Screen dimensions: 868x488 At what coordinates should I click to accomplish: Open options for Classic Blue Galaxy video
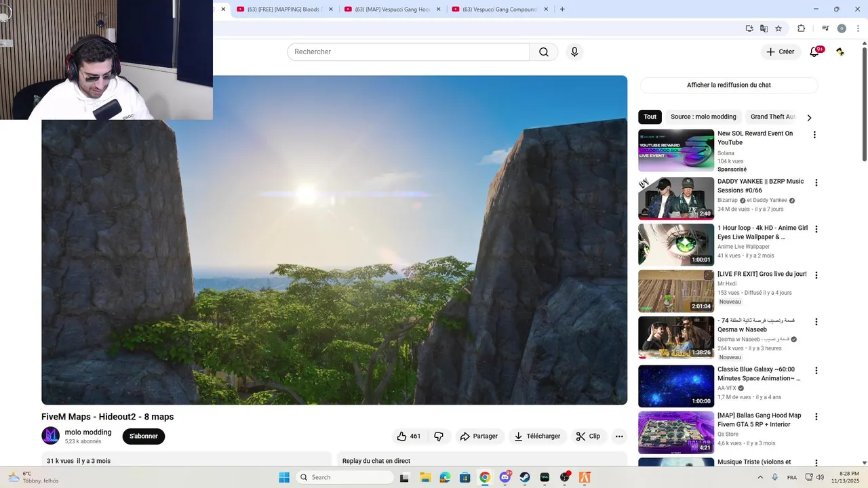816,371
